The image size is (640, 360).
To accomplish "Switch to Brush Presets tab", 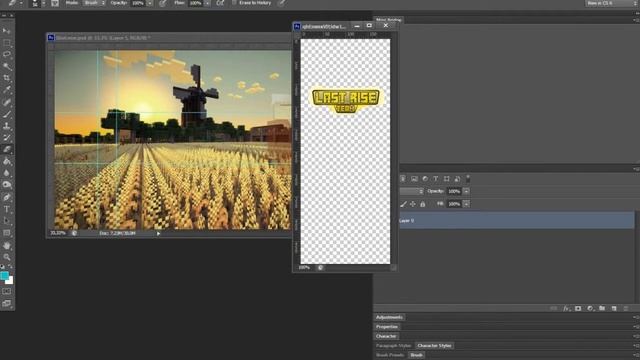I will click(x=390, y=355).
